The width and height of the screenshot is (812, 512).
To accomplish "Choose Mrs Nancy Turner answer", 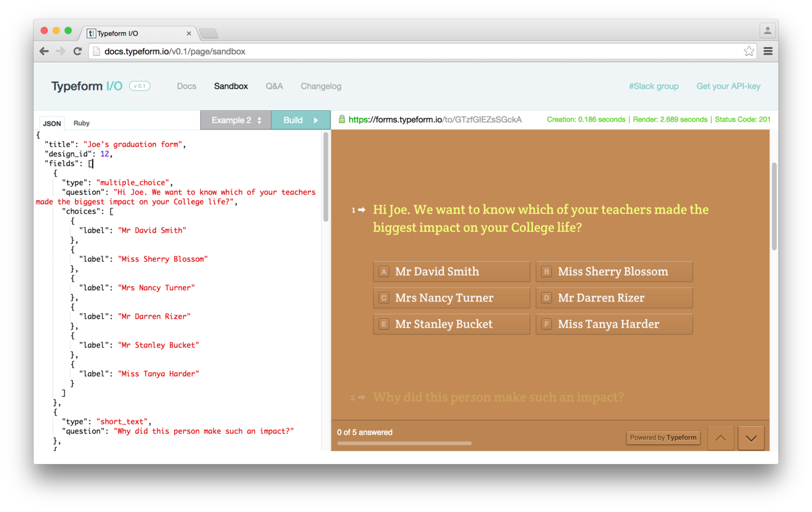I will (452, 298).
